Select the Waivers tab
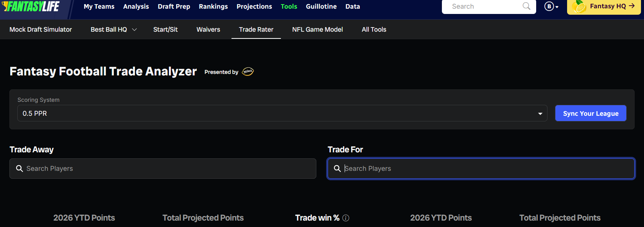 208,29
